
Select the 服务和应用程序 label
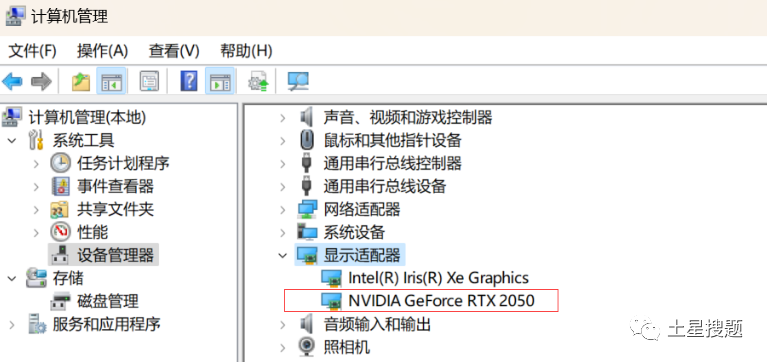pyautogui.click(x=107, y=324)
